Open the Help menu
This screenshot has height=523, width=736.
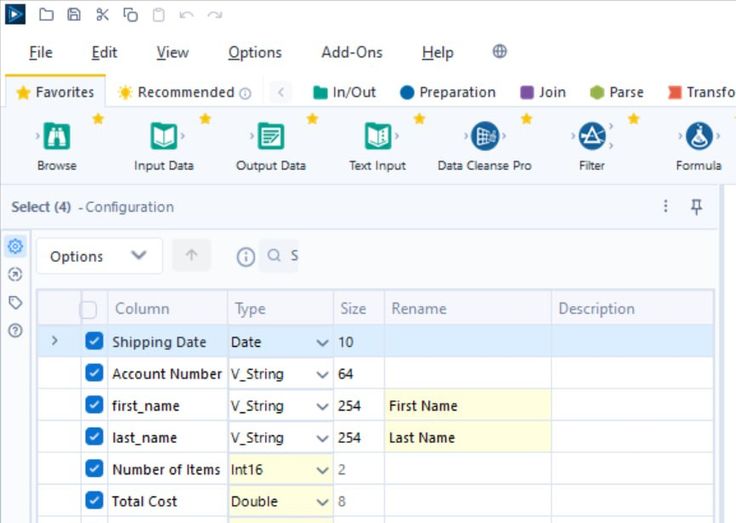pyautogui.click(x=437, y=53)
